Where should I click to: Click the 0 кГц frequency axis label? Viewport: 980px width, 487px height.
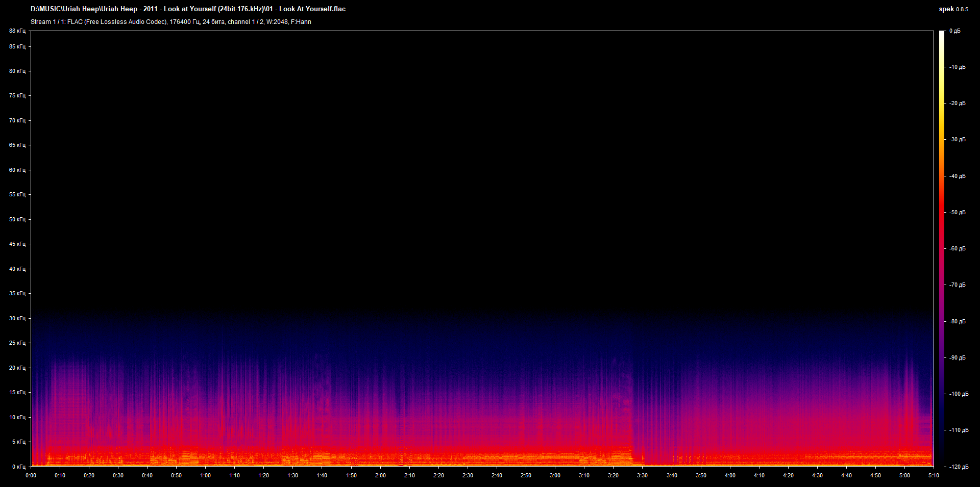click(19, 467)
